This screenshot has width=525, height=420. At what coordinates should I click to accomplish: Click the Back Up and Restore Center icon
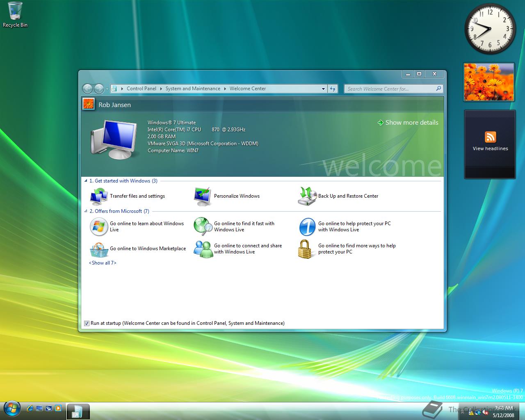tap(307, 196)
